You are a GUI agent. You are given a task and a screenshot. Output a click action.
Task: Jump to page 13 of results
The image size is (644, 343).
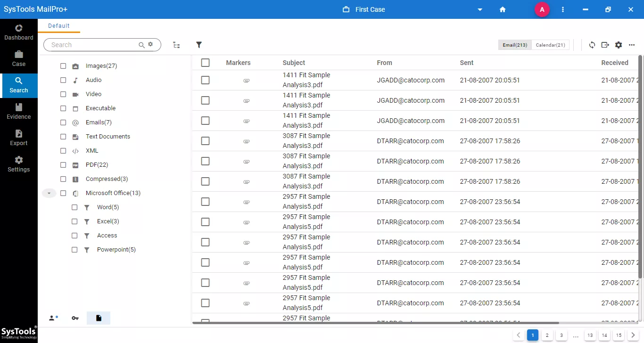pos(590,335)
